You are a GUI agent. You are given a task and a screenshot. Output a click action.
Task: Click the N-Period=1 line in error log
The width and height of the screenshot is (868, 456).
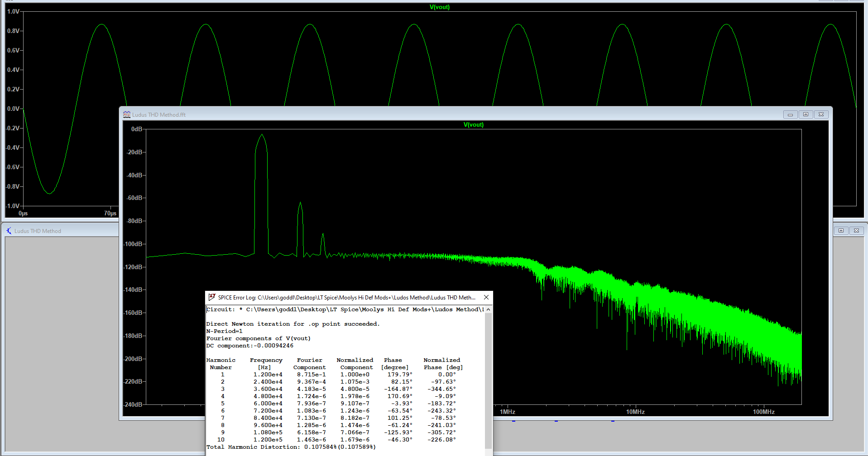coord(224,331)
